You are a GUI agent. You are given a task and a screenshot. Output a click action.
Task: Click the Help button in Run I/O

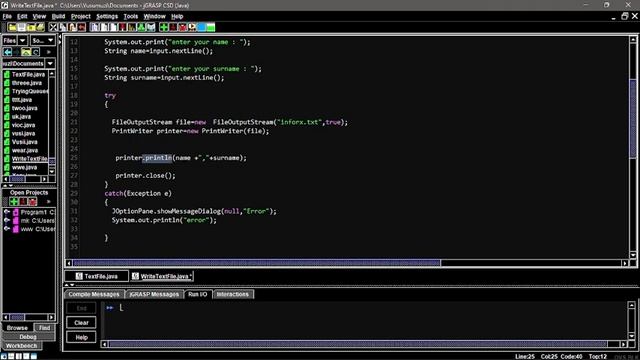pyautogui.click(x=81, y=337)
